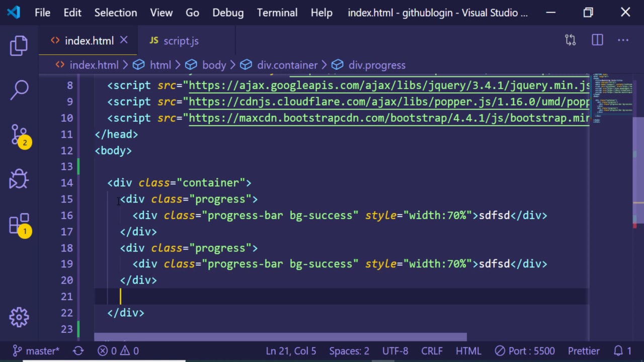Toggle Live Server on Port 5500
Viewport: 644px width, 362px height.
coord(525,351)
